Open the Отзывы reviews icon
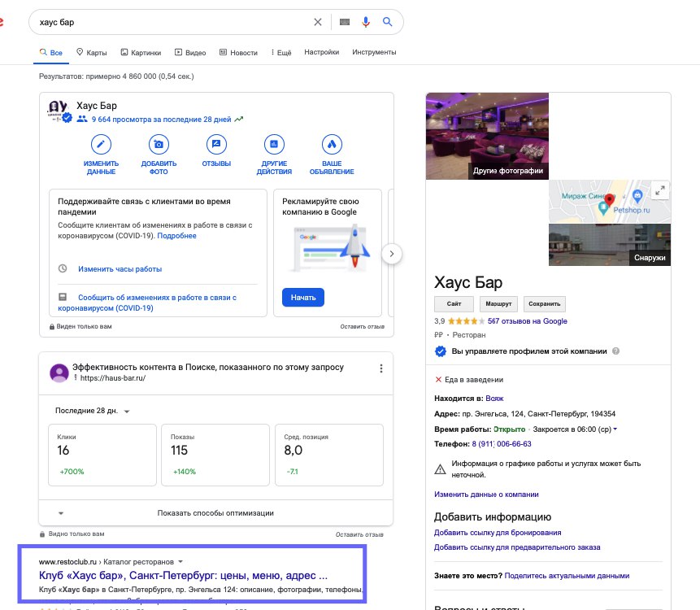The width and height of the screenshot is (700, 610). 216,144
